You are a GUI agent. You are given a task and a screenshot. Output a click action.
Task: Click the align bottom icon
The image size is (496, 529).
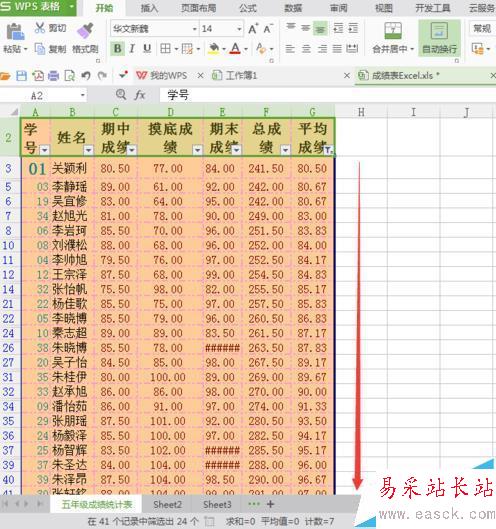pos(320,28)
